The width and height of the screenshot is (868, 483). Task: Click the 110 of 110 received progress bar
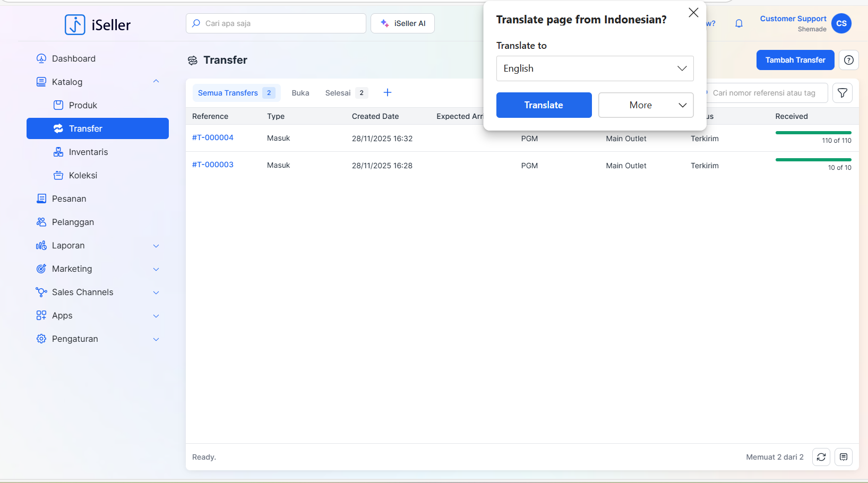pyautogui.click(x=813, y=133)
